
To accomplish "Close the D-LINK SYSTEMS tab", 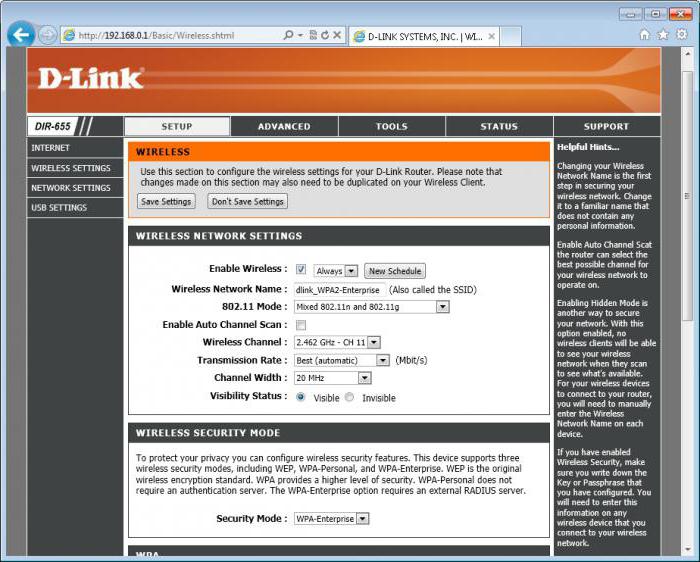I will click(x=491, y=37).
